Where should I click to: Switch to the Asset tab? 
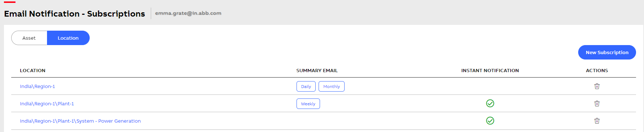tap(29, 38)
